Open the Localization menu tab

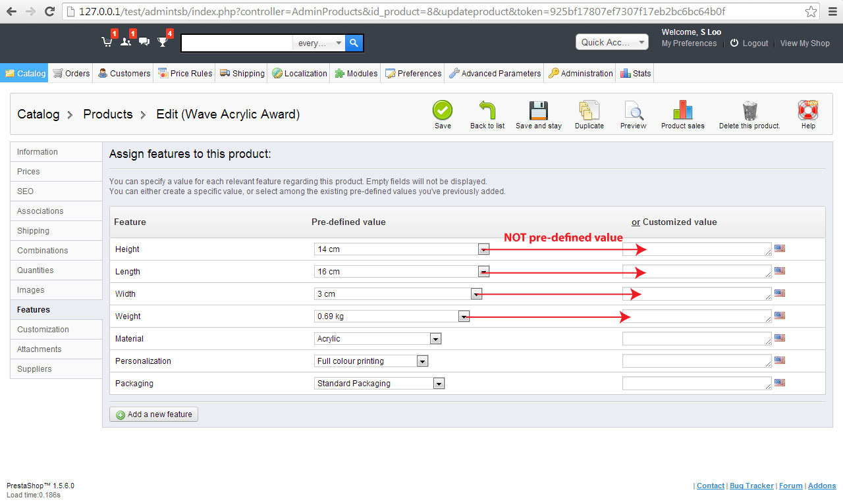click(300, 73)
